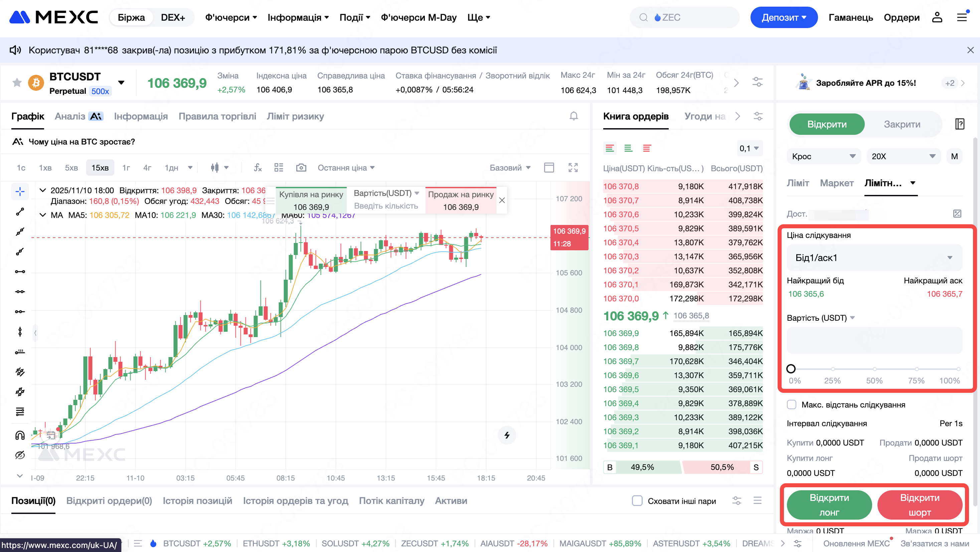Open the Правила торгівлі tab
Screen dimensions: 980x552
217,116
